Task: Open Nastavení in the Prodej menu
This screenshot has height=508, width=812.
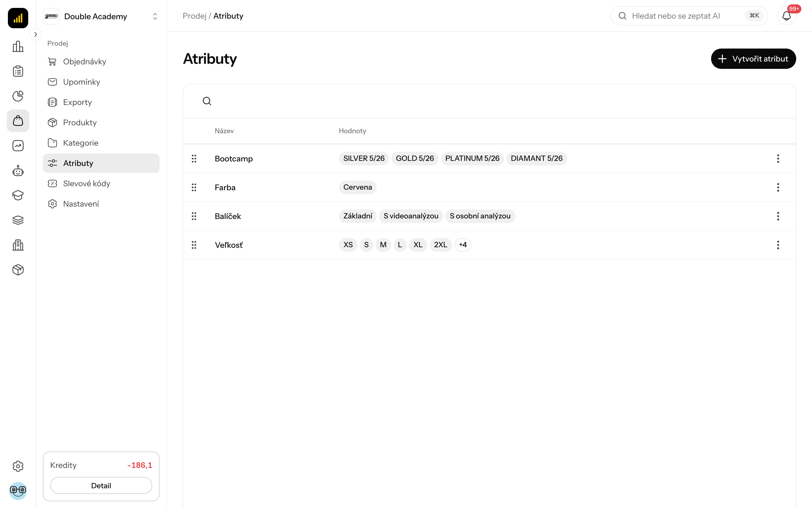Action: point(101,203)
